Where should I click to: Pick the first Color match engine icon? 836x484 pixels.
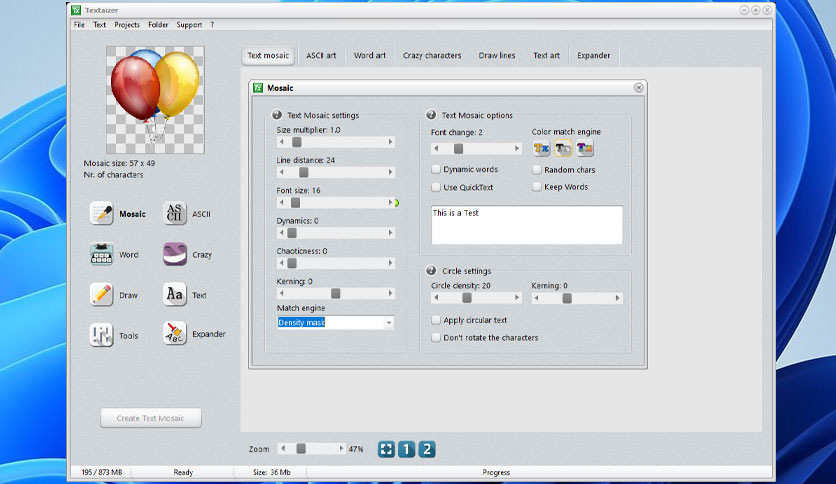point(541,148)
